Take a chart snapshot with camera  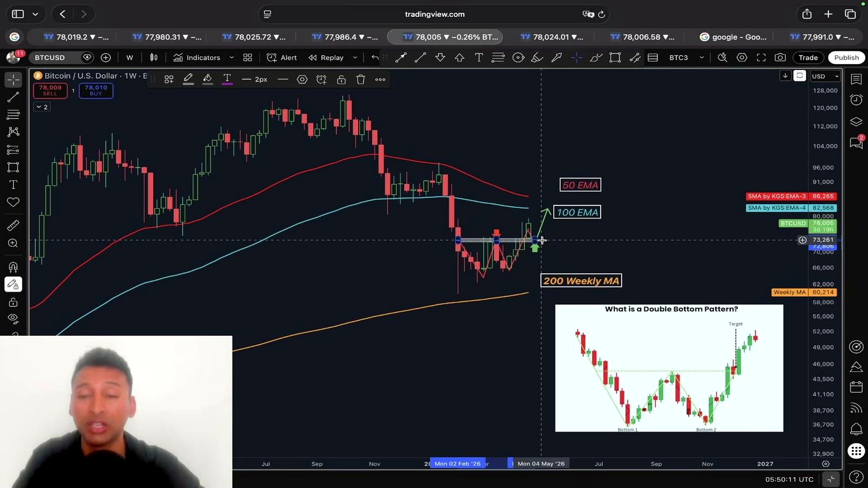click(x=780, y=57)
